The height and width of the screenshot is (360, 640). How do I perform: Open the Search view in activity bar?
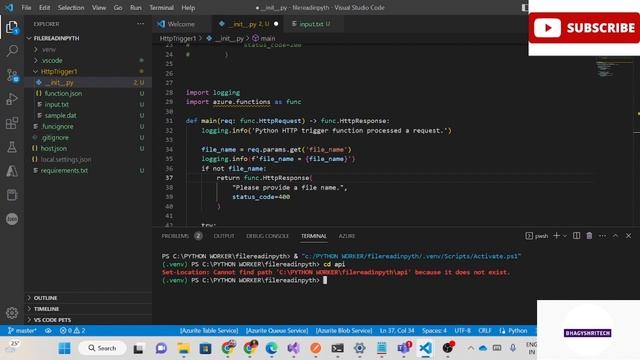tap(12, 51)
